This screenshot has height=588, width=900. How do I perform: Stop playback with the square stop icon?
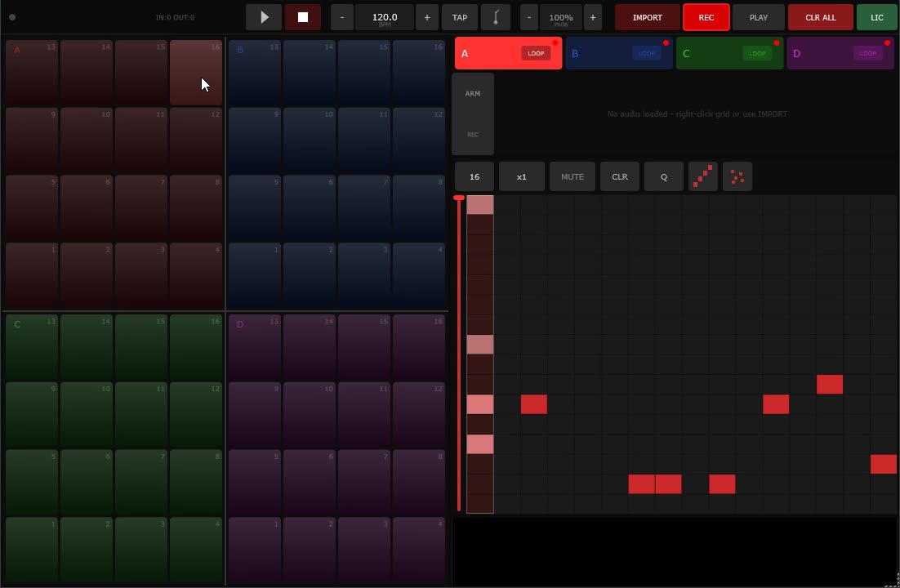[302, 17]
